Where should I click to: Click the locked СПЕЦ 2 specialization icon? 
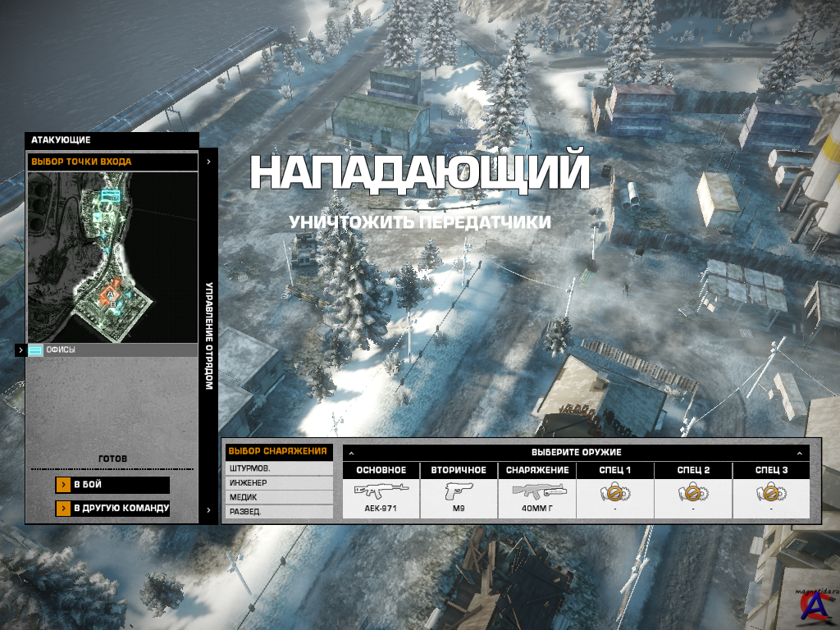[693, 492]
